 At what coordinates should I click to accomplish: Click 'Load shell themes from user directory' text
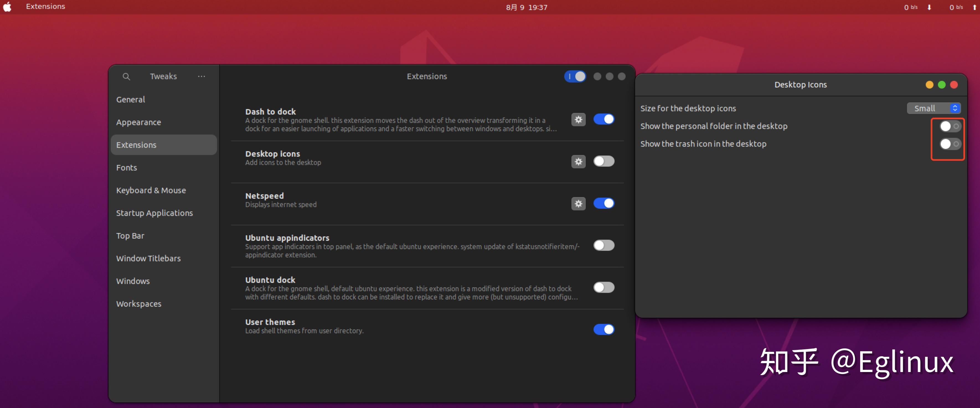pos(304,331)
